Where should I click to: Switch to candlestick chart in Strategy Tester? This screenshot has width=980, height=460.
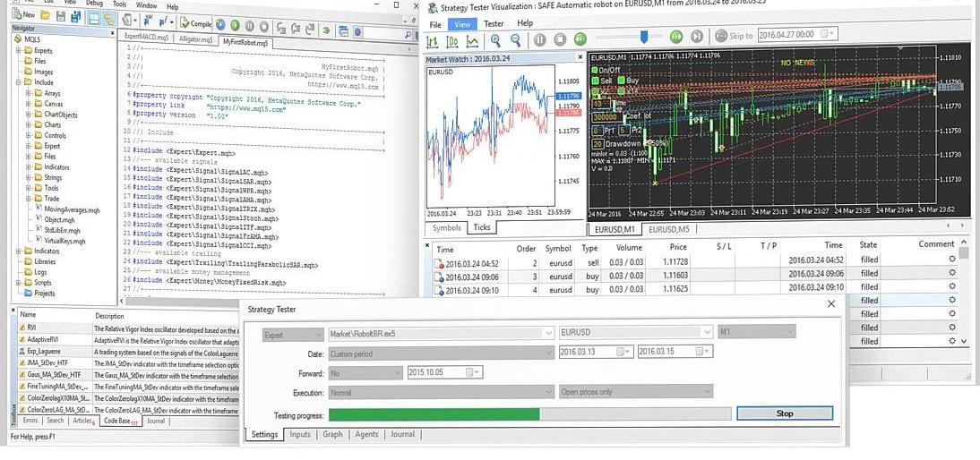[452, 42]
